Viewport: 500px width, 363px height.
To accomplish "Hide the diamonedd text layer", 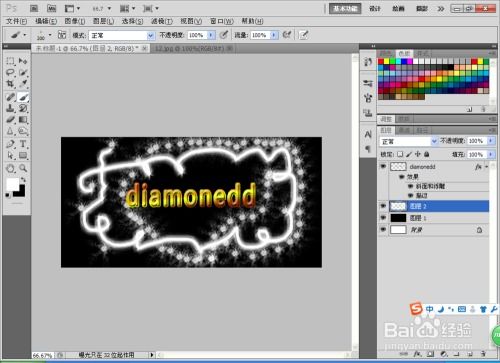I will point(383,166).
